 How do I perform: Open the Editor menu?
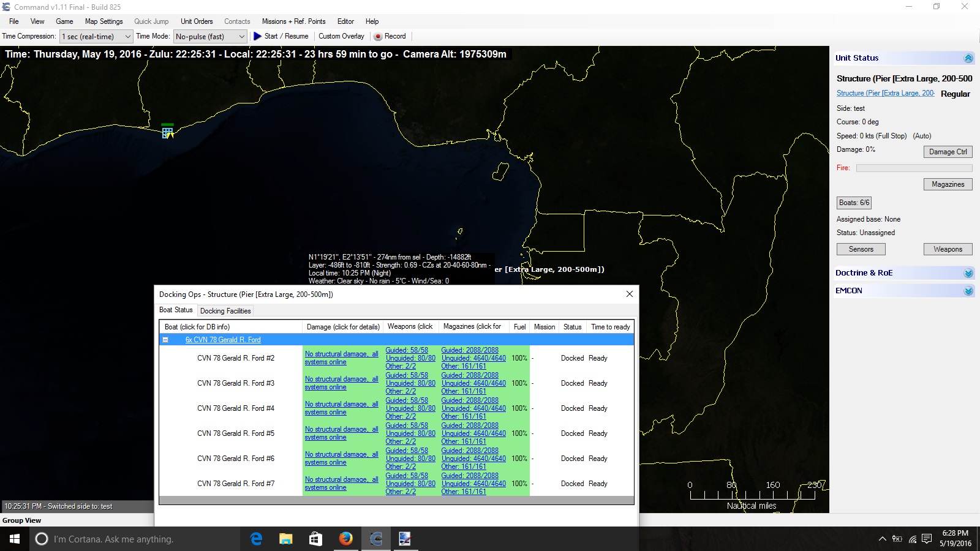346,21
